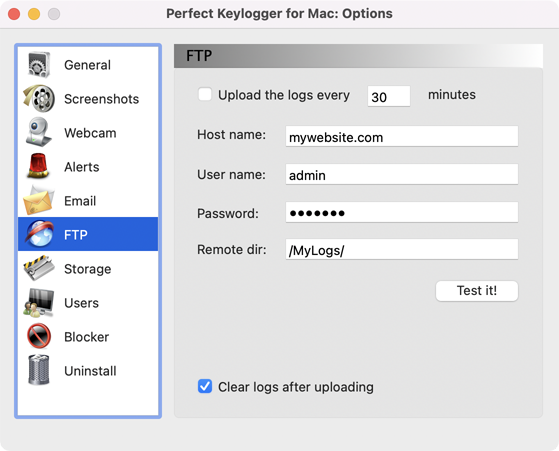559x451 pixels.
Task: Select the Remote dir text field
Action: click(x=401, y=250)
